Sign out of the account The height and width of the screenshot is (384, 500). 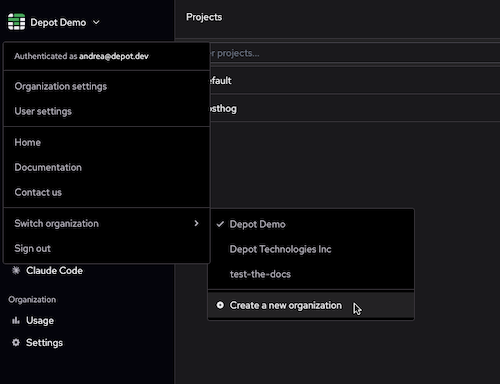click(x=107, y=248)
